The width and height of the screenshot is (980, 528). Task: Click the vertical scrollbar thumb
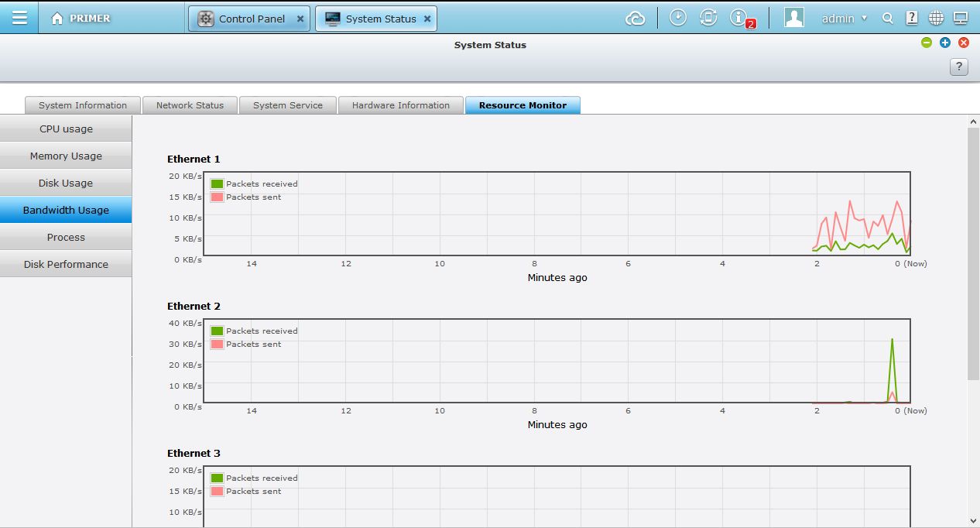973,254
